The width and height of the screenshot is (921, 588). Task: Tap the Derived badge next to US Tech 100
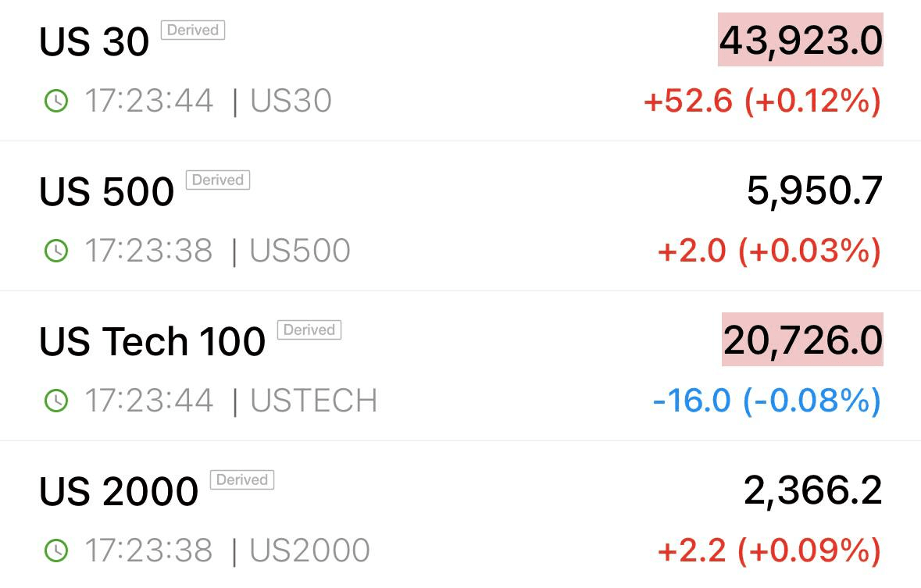tap(309, 330)
